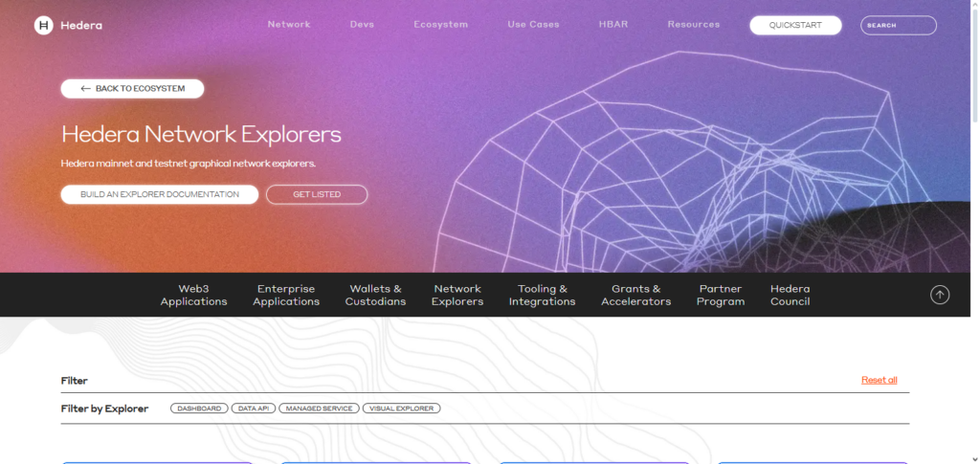Viewport: 980px width, 464px height.
Task: Open the Devs menu
Action: tap(362, 24)
